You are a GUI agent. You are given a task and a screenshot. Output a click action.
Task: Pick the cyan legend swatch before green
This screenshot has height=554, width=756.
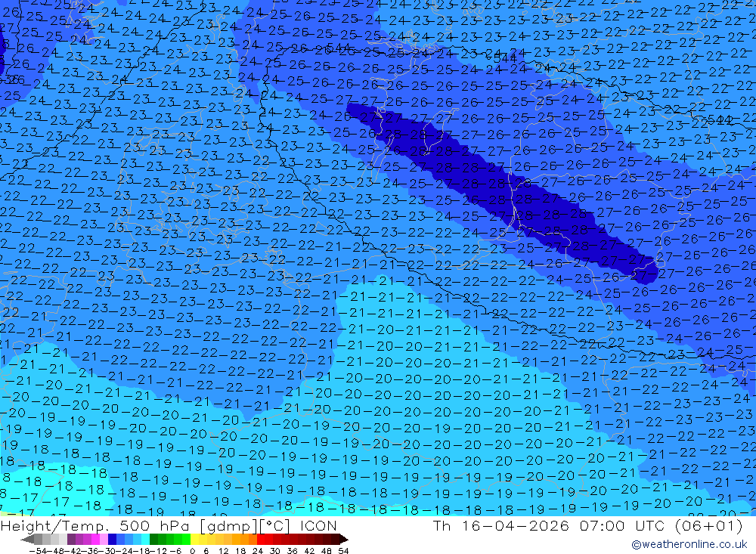click(145, 540)
